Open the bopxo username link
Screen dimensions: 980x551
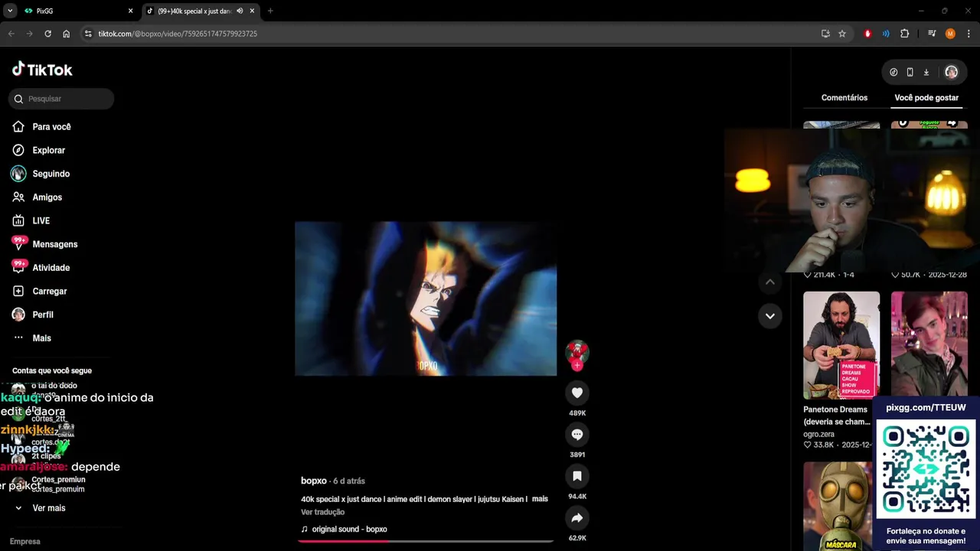tap(314, 481)
